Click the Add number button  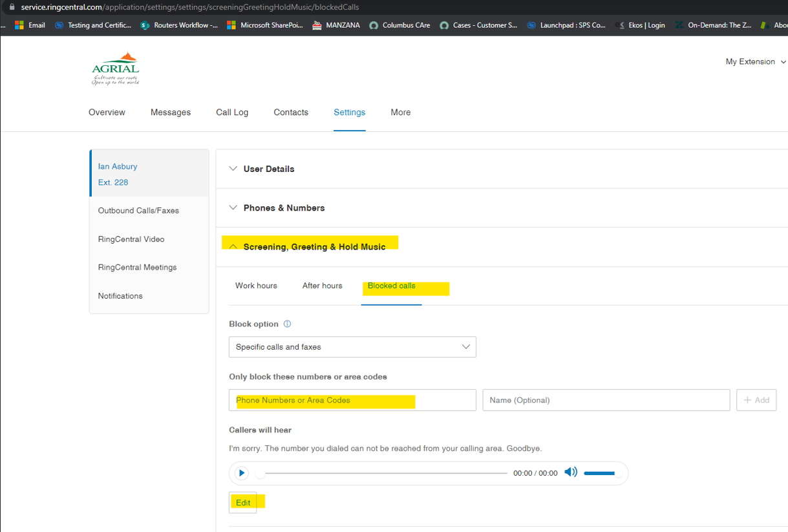point(756,400)
